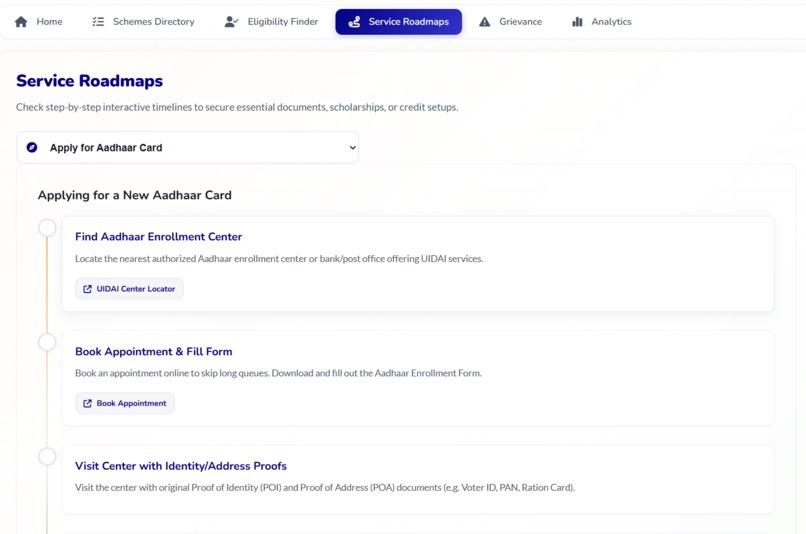Mark the Book Appointment & Fill Form step circle
Viewport: 806px width, 534px height.
point(47,342)
